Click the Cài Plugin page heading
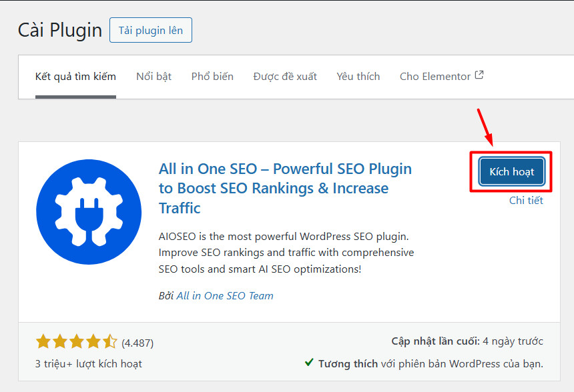The image size is (574, 392). [60, 30]
